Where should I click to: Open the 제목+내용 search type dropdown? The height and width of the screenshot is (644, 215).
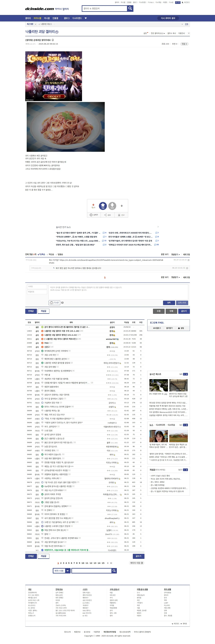62,571
